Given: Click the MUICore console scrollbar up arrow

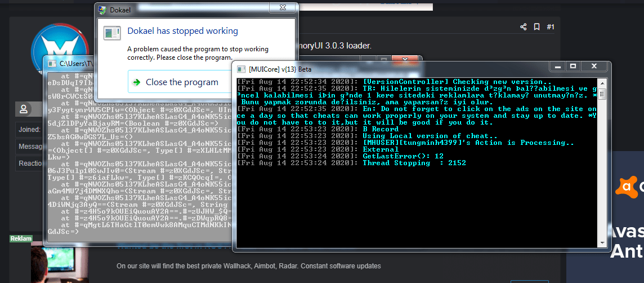Looking at the screenshot, I should click(x=602, y=82).
